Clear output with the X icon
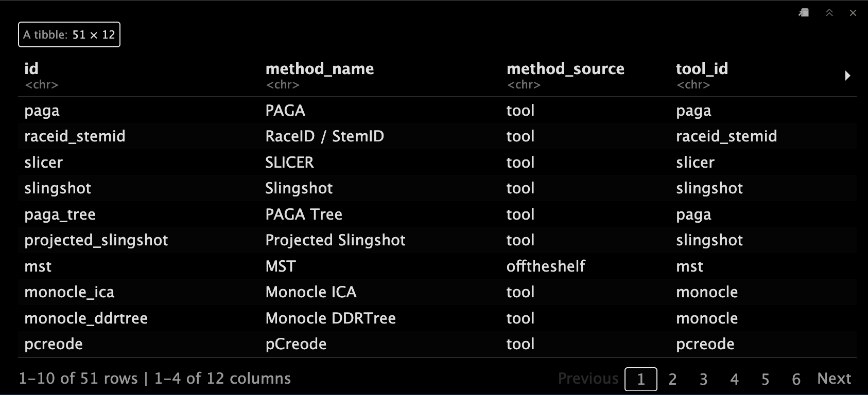Viewport: 868px width, 395px height. (853, 13)
